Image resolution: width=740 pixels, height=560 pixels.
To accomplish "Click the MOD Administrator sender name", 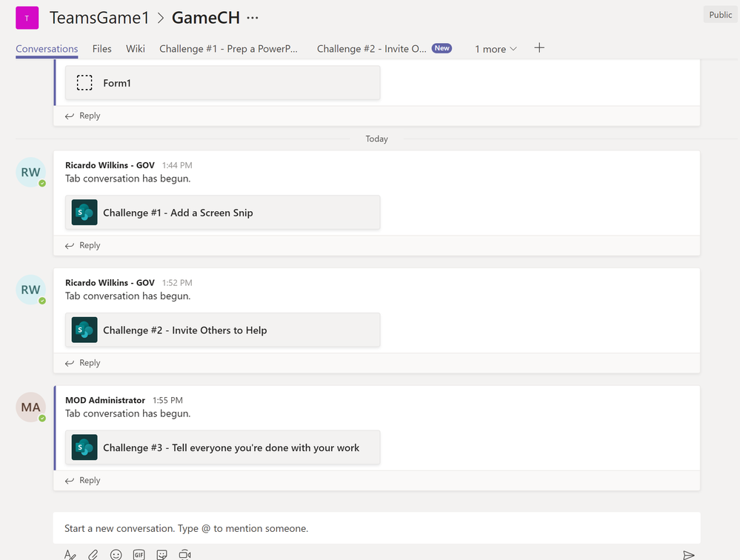I will 105,400.
